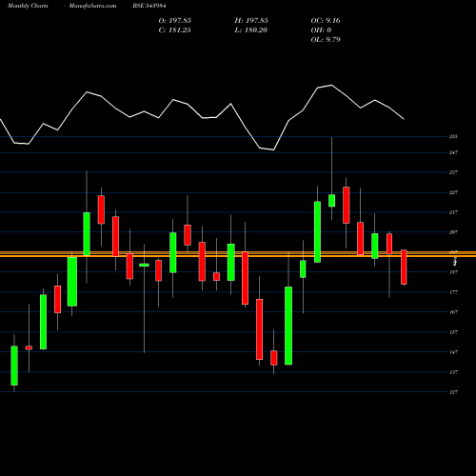This screenshot has width=476, height=476.
Task: Click the "207" price axis label
Action: coord(453,232)
